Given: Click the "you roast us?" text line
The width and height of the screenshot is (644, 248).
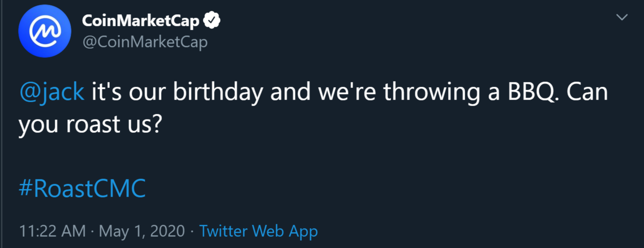Looking at the screenshot, I should [x=90, y=125].
